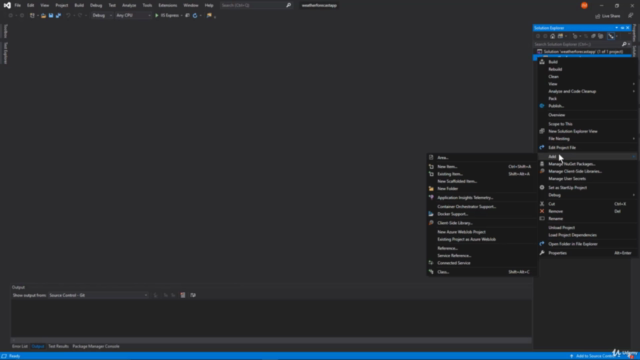The height and width of the screenshot is (360, 640).
Task: Click the Save All toolbar icon
Action: tap(58, 16)
